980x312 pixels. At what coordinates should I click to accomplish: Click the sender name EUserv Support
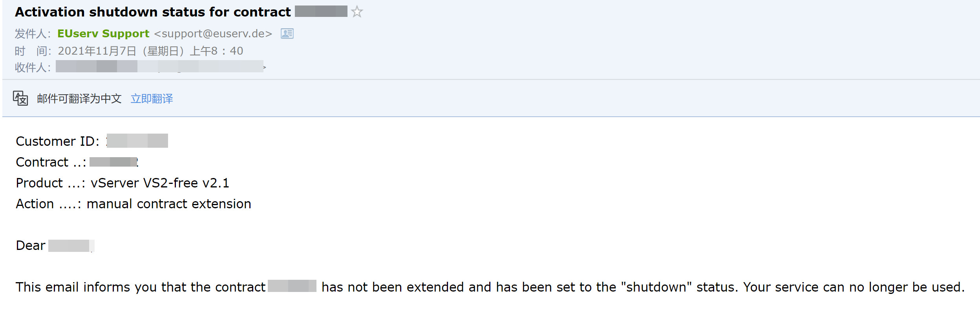point(103,34)
